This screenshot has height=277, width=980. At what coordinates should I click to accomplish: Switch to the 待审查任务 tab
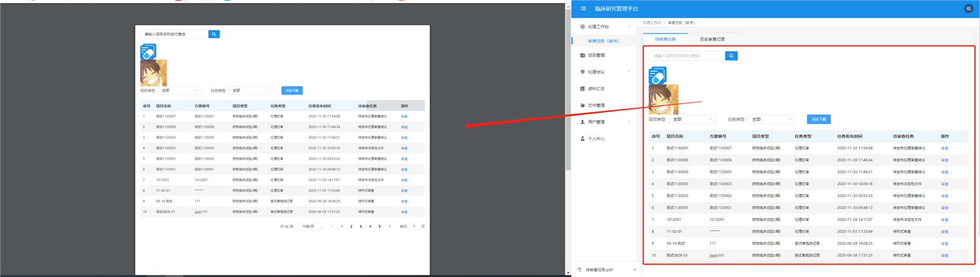665,39
